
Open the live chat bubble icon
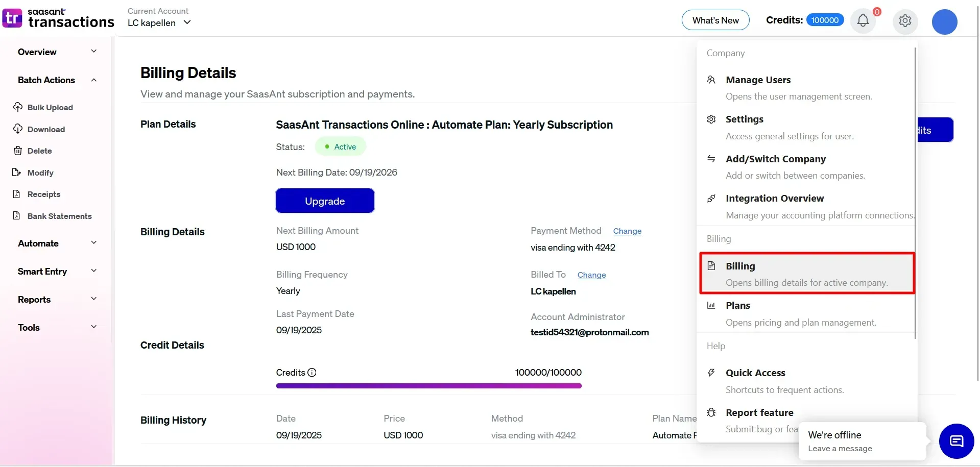pos(956,441)
